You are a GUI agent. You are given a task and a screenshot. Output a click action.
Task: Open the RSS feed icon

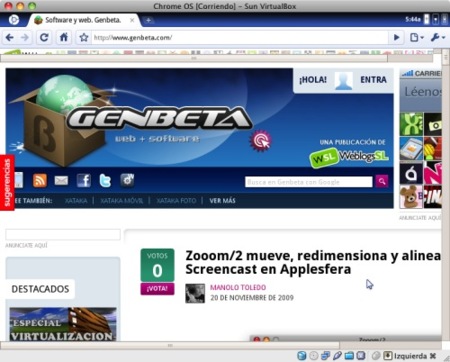point(40,180)
